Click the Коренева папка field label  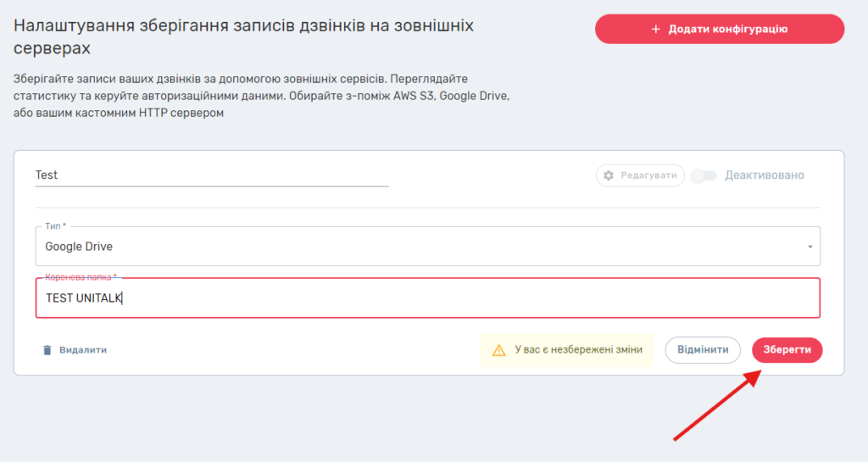[81, 277]
